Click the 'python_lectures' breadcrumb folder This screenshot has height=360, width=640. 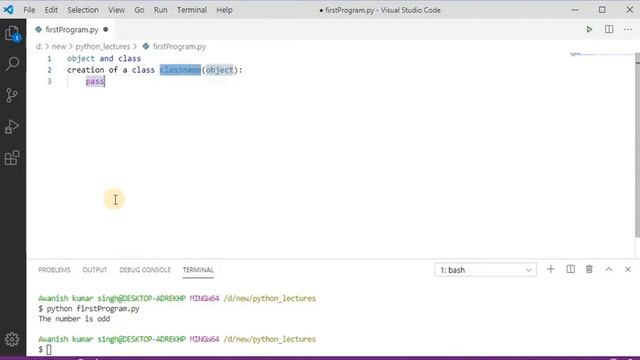click(102, 47)
